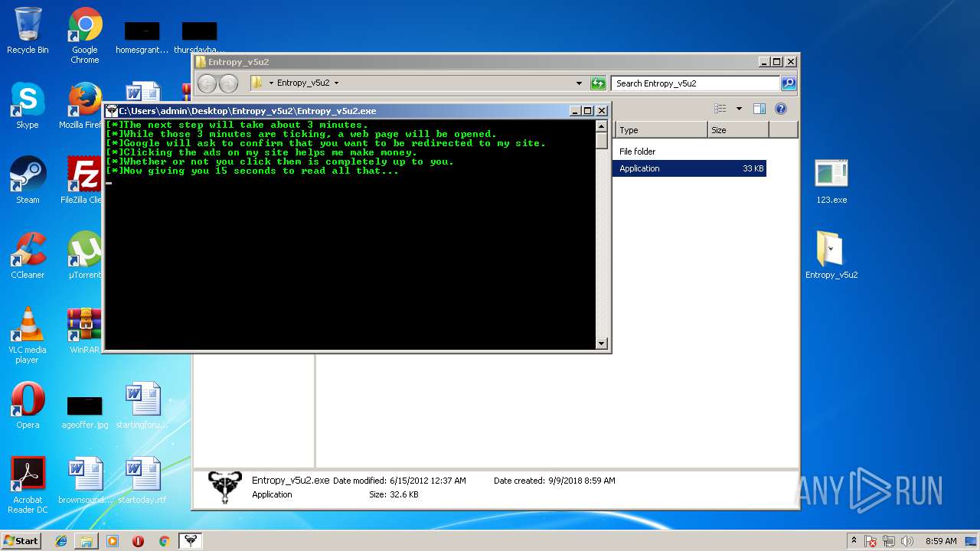Click the Opera icon in the taskbar

pos(138,541)
